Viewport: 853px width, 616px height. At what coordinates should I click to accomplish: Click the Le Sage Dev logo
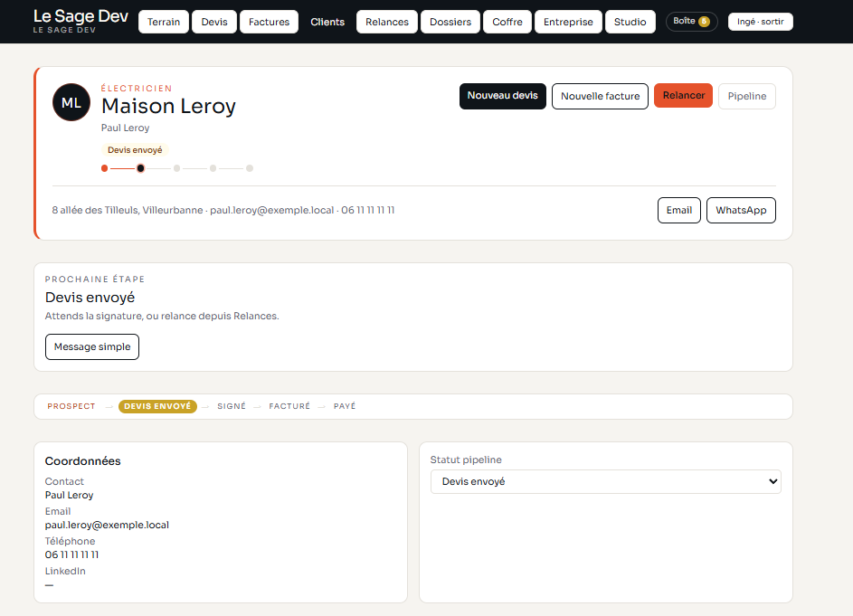coord(81,21)
